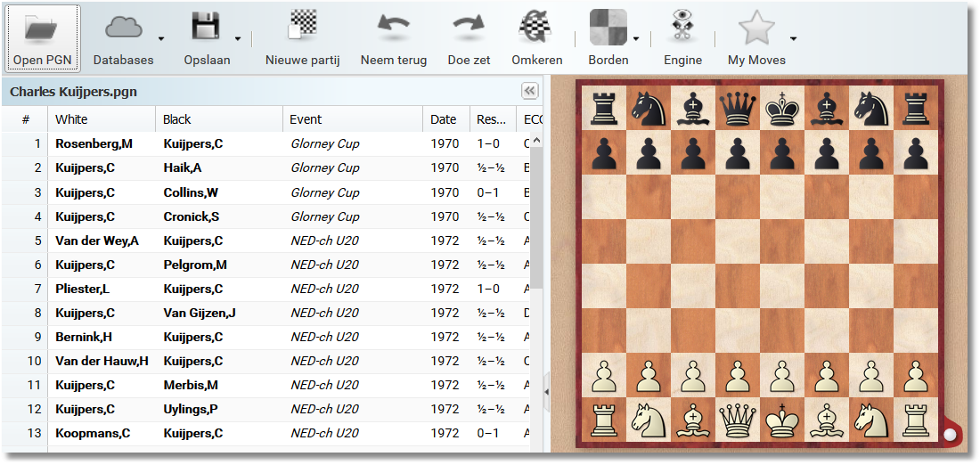
Task: Flip board with Omkeren icon
Action: (x=536, y=27)
